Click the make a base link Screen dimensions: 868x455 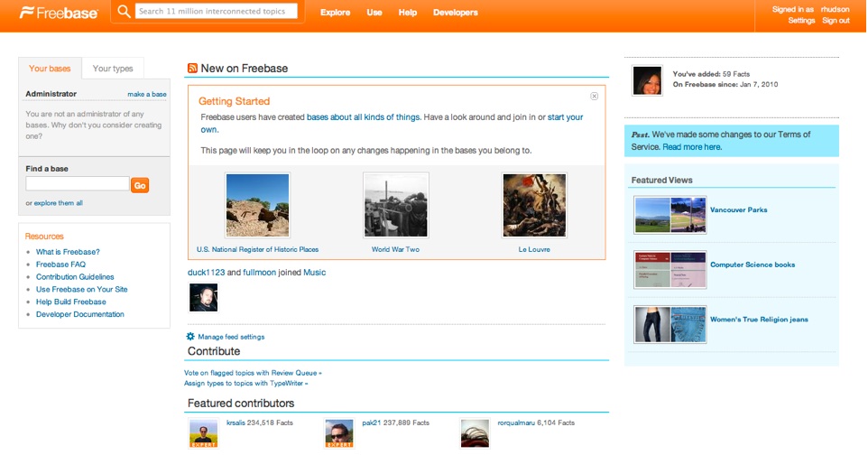point(147,94)
